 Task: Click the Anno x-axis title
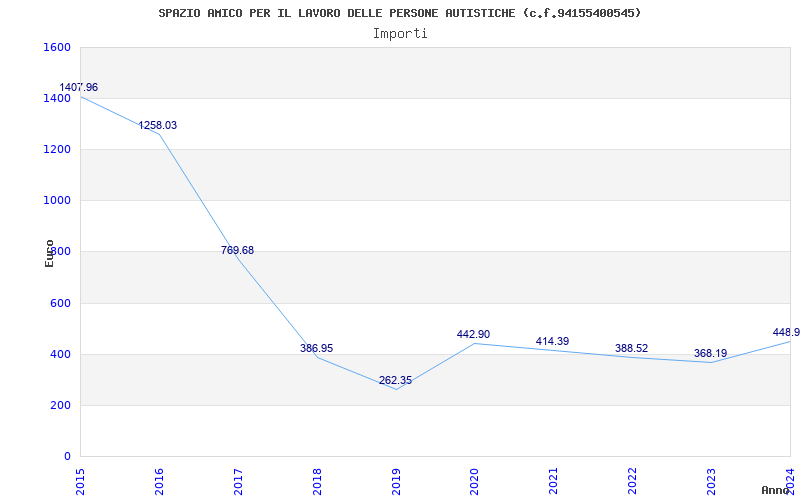pos(775,490)
